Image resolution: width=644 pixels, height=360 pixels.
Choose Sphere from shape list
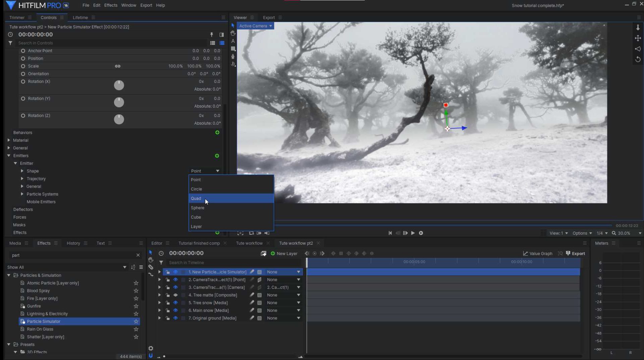pos(231,208)
